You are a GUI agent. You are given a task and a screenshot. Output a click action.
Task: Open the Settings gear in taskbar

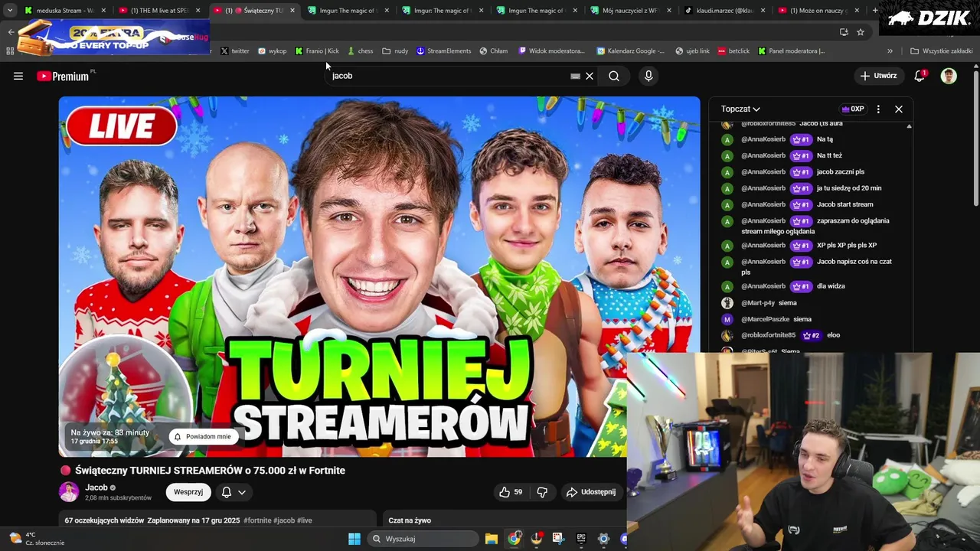[603, 539]
